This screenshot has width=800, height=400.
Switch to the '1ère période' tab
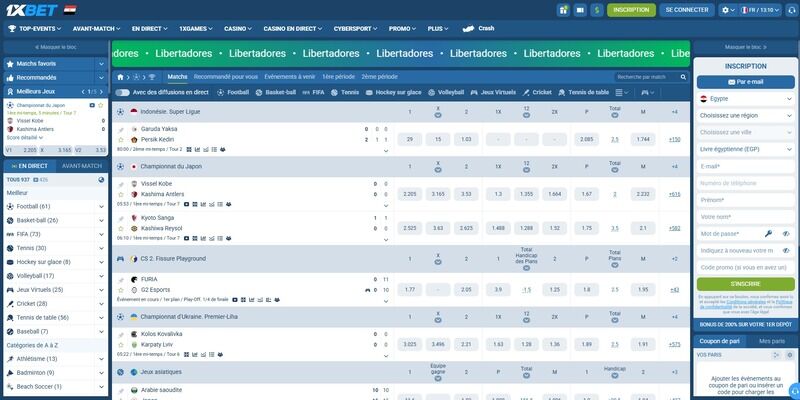click(338, 77)
